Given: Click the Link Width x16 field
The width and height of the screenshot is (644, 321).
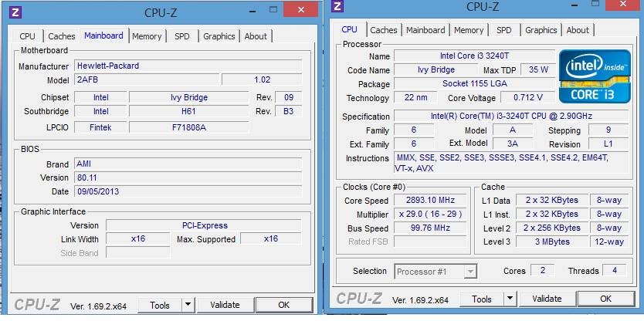Looking at the screenshot, I should coord(137,239).
